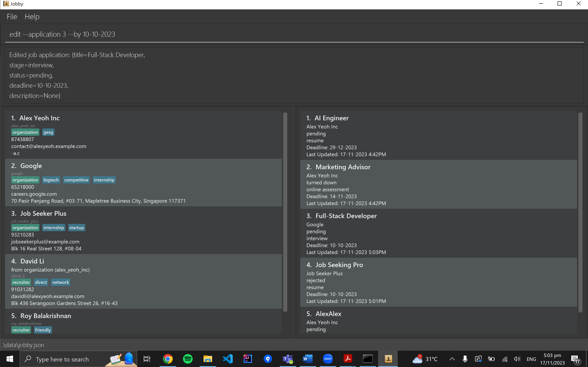Open IntelliJ IDEA from taskbar

248,359
